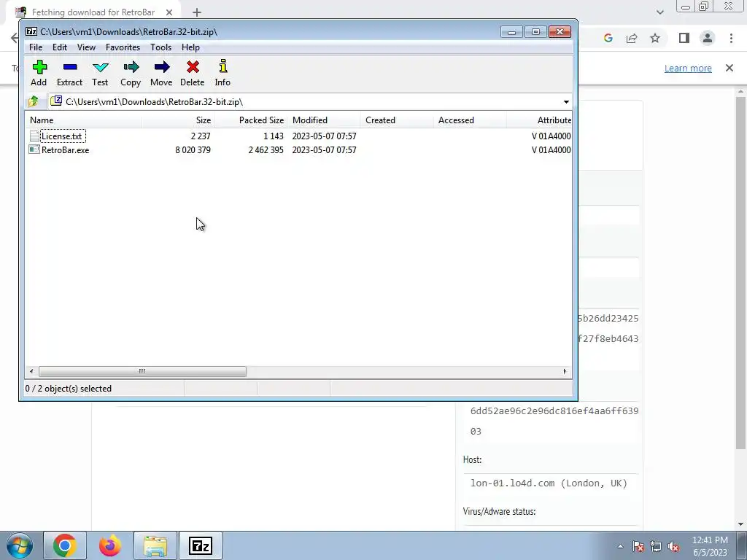Sort by Attributes column header
This screenshot has width=747, height=560.
(539, 120)
